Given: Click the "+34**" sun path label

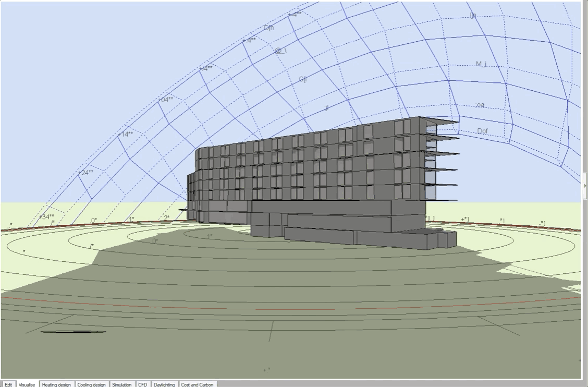Looking at the screenshot, I should tap(46, 217).
